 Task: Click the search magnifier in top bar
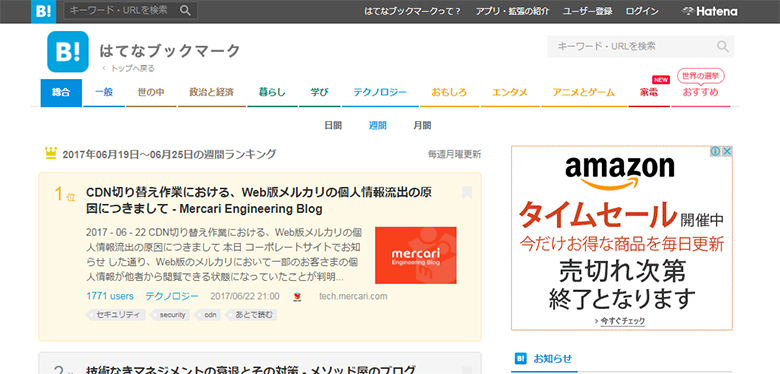click(185, 10)
